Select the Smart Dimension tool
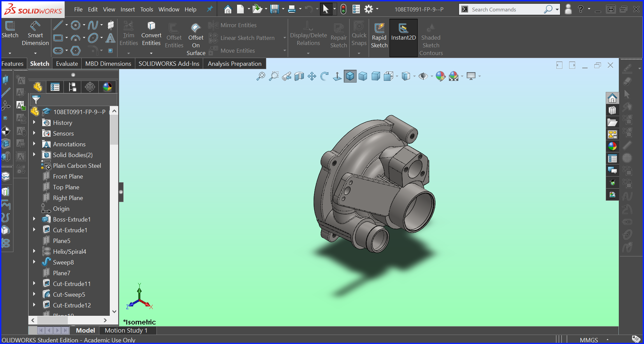Screen dimensions: 644x344 [x=35, y=34]
